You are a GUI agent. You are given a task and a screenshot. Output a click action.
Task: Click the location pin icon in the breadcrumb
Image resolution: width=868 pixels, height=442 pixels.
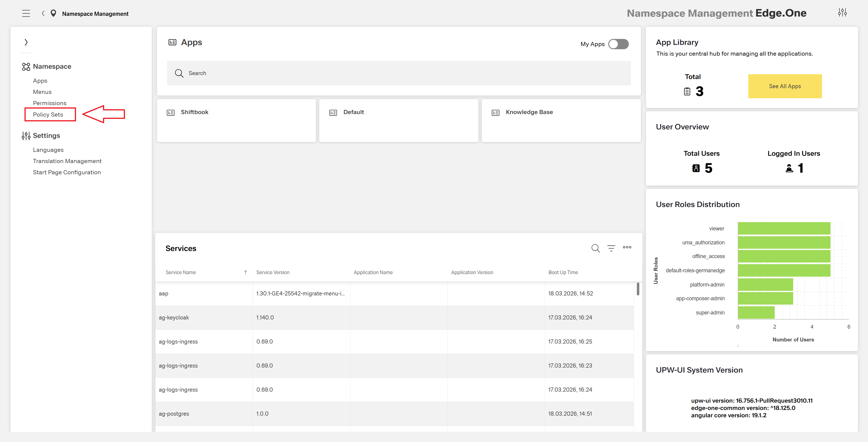54,14
